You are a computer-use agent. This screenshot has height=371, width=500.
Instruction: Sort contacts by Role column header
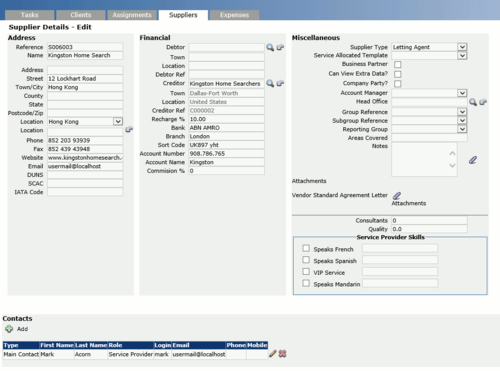[130, 345]
